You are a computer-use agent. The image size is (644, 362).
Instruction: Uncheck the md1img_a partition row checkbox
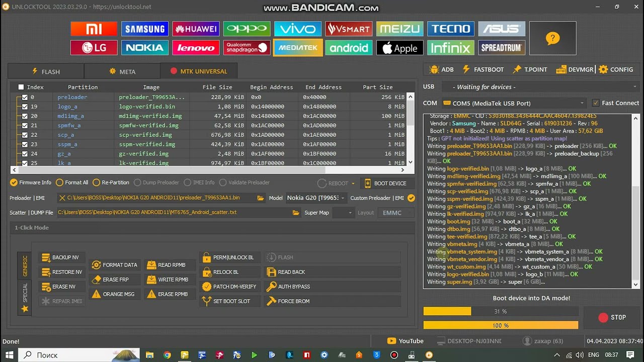coord(25,116)
